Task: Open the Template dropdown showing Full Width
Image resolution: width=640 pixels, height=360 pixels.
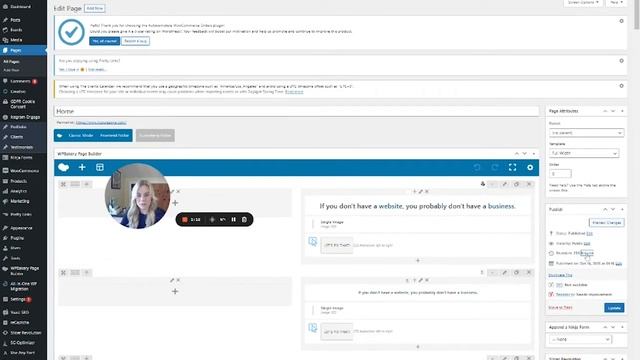Action: [584, 153]
